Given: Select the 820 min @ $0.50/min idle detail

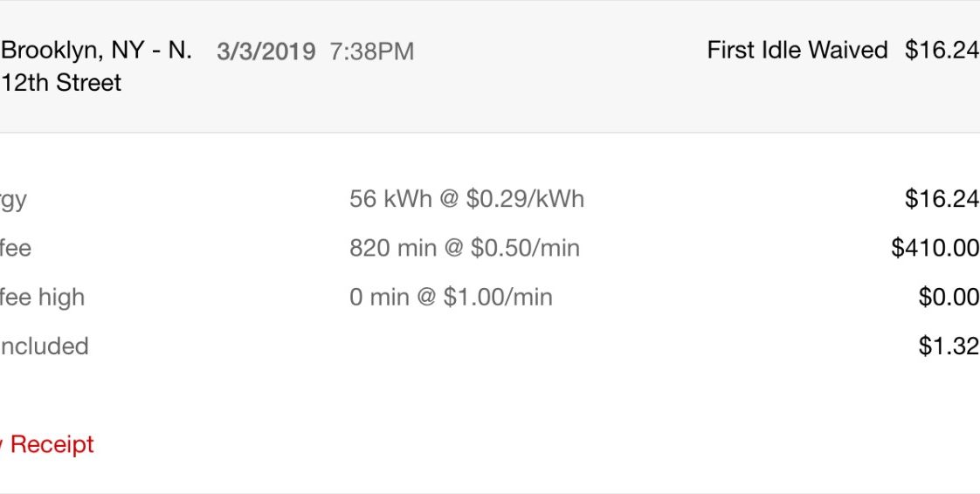Looking at the screenshot, I should click(x=465, y=248).
